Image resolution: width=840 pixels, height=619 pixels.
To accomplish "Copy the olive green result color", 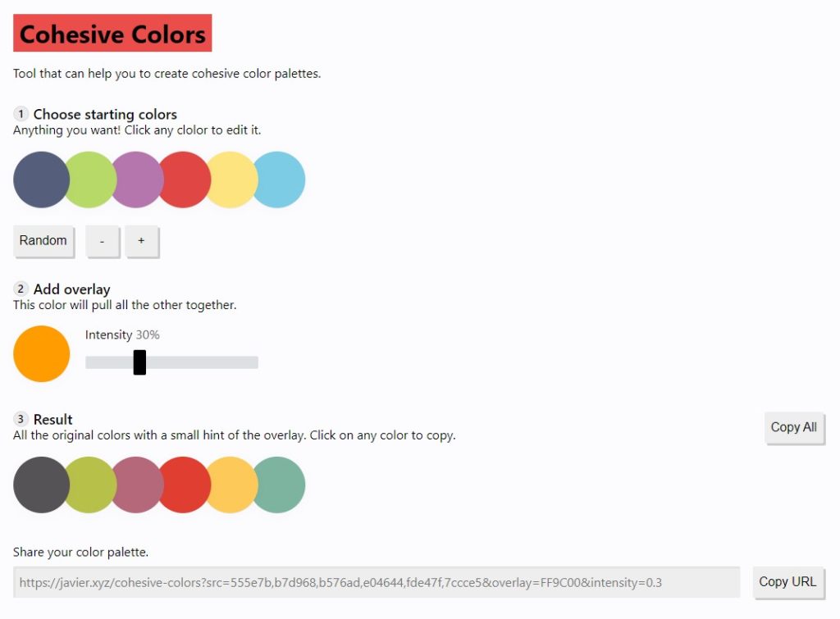I will (x=88, y=484).
